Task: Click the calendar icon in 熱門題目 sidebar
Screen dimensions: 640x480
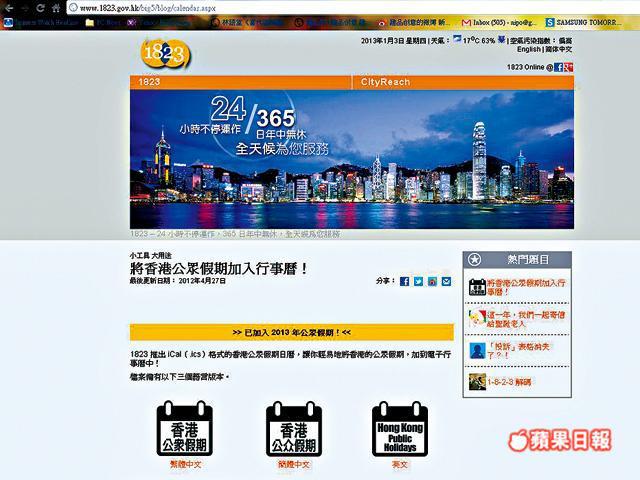Action: point(477,287)
